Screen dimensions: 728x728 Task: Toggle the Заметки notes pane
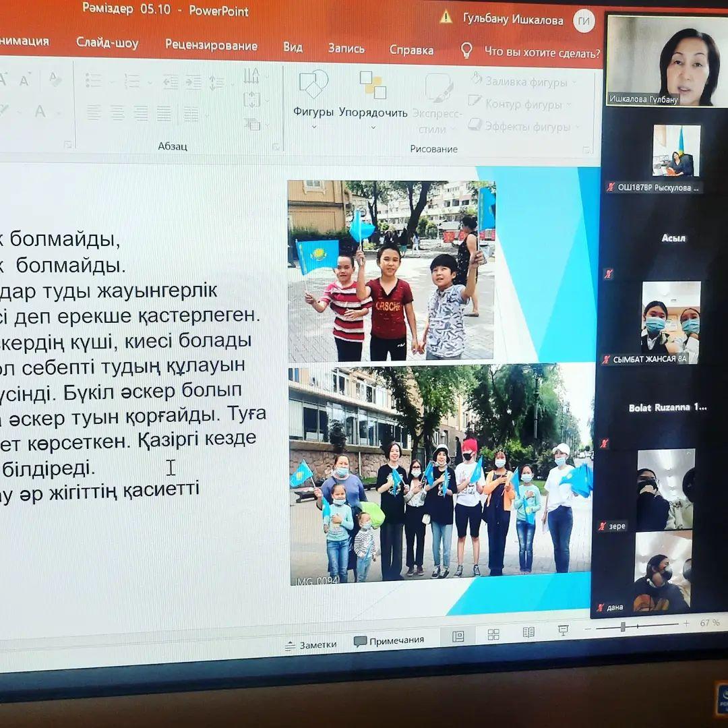pyautogui.click(x=311, y=644)
